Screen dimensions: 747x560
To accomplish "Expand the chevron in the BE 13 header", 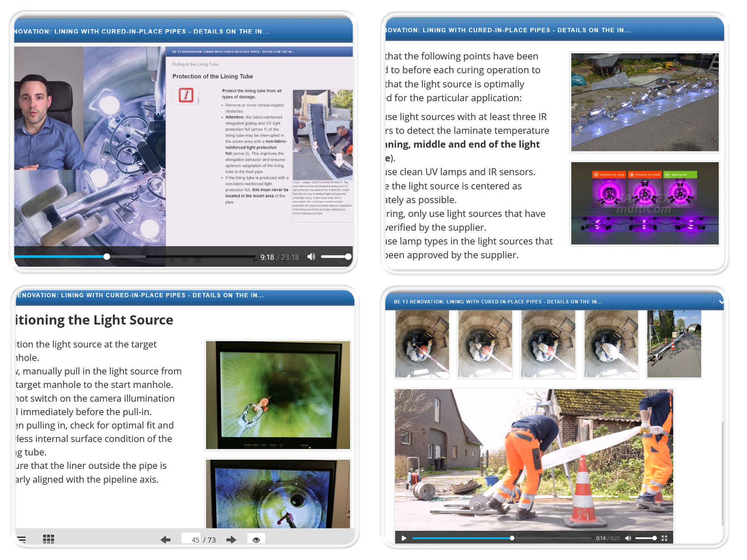I will tap(721, 302).
